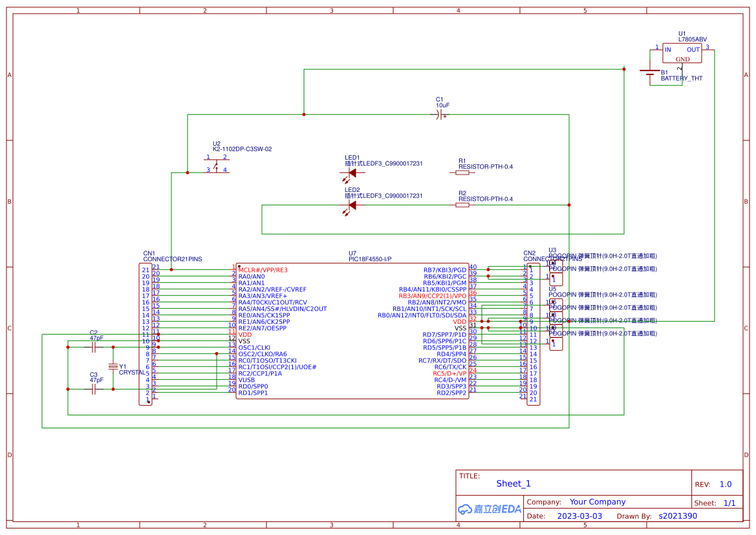The image size is (756, 535).
Task: Select the LED2 diode symbol
Action: click(x=352, y=205)
